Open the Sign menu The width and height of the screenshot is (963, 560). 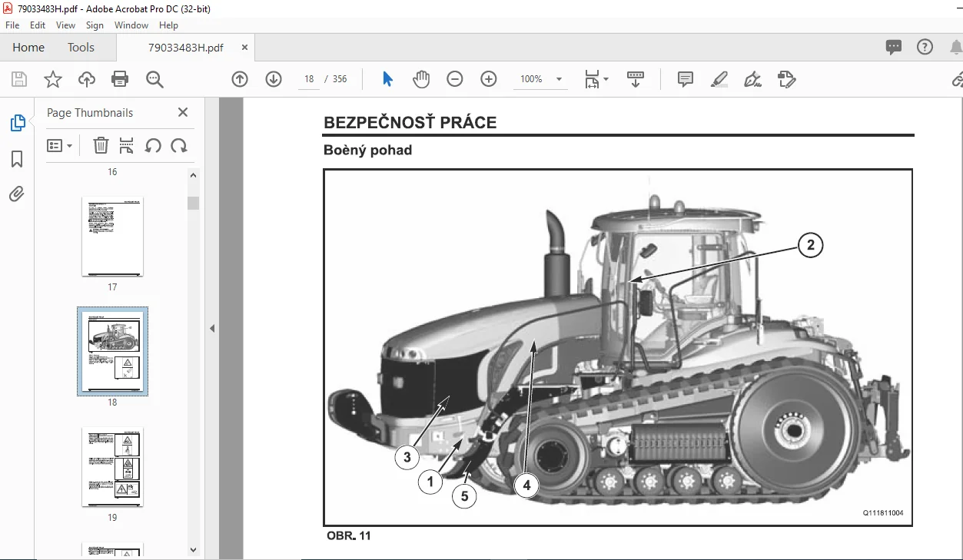pos(95,25)
